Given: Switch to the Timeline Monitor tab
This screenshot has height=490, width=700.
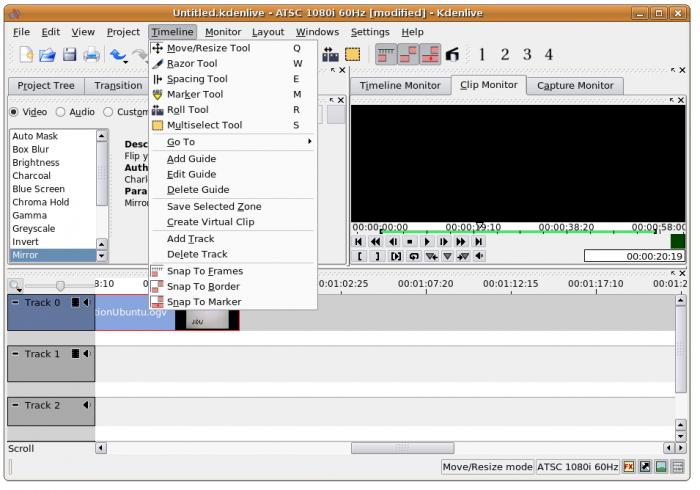Looking at the screenshot, I should tap(399, 86).
